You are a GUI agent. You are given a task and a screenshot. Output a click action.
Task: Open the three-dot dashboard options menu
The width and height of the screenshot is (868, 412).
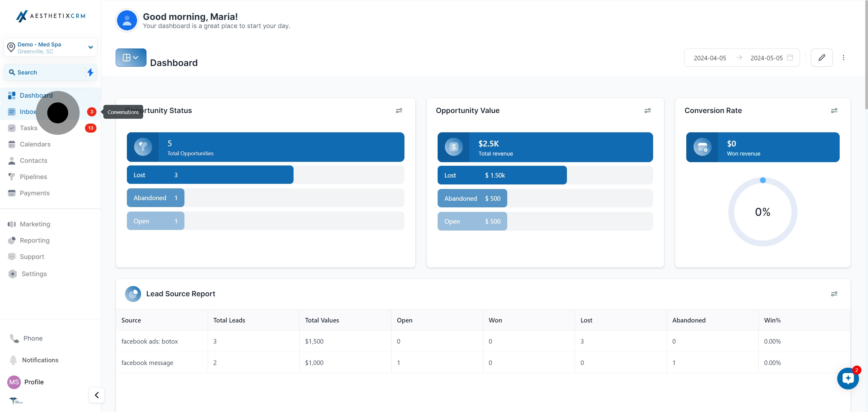point(843,58)
